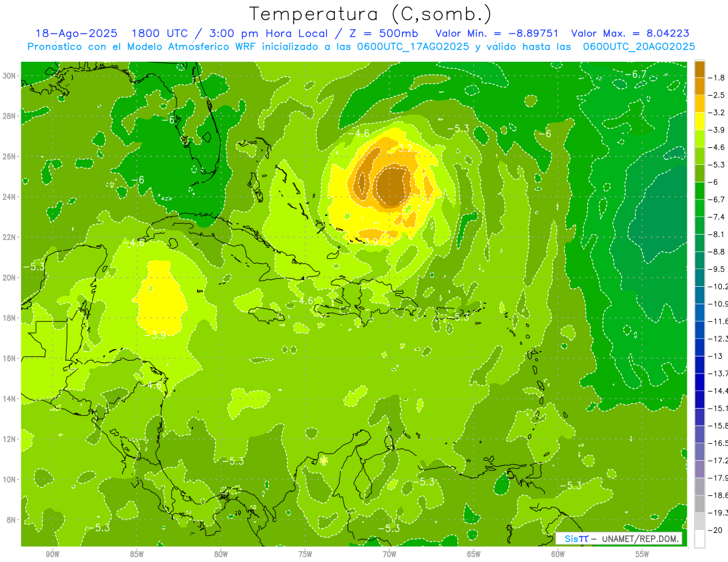Click the "0600UTC_17AGO2025" initialization time
This screenshot has height=562, width=728.
tap(414, 47)
